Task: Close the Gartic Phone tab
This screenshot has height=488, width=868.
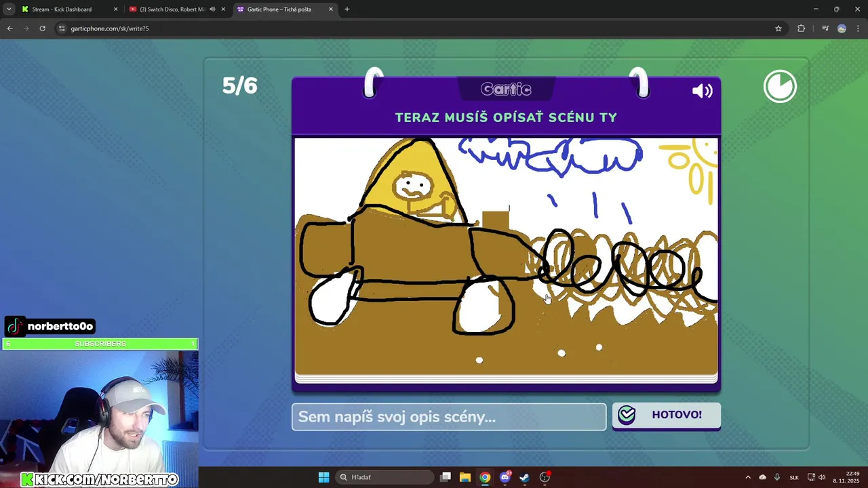Action: [331, 9]
